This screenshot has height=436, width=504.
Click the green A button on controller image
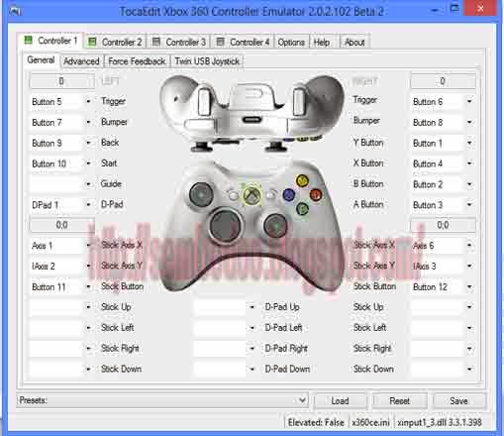[302, 208]
